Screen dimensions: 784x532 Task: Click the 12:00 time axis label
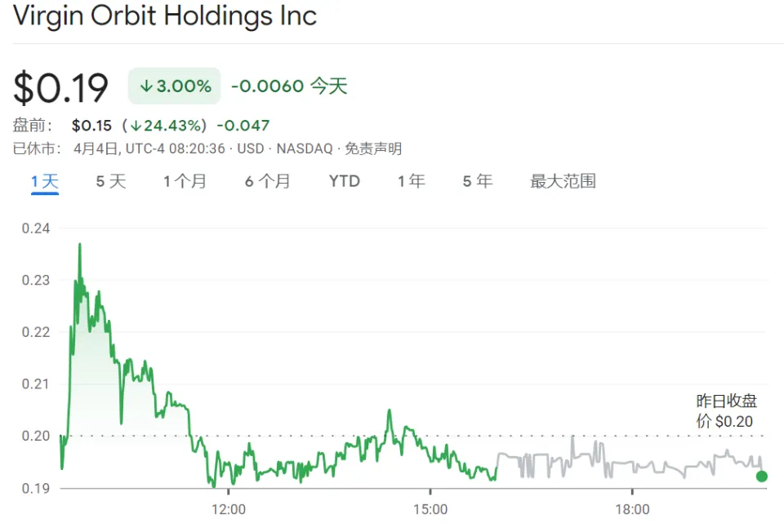229,510
